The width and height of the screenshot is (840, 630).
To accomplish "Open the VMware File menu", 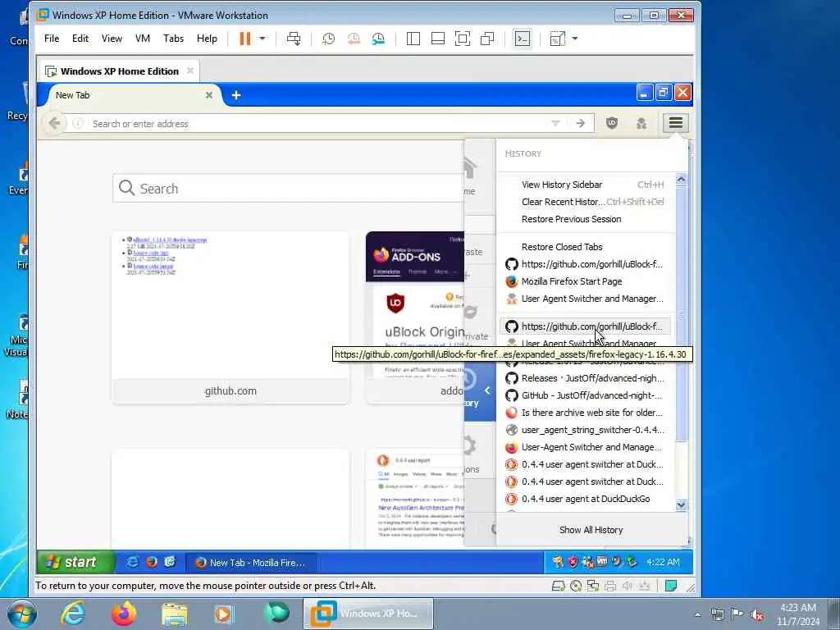I will point(52,39).
